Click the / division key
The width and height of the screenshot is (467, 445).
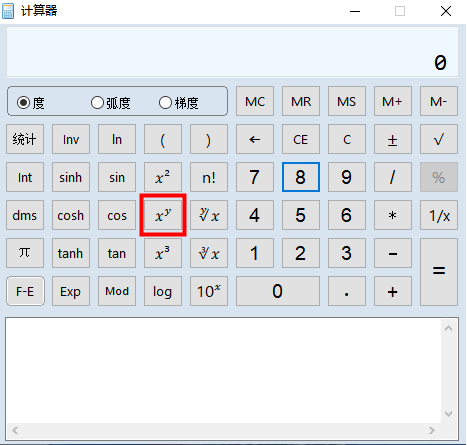393,177
